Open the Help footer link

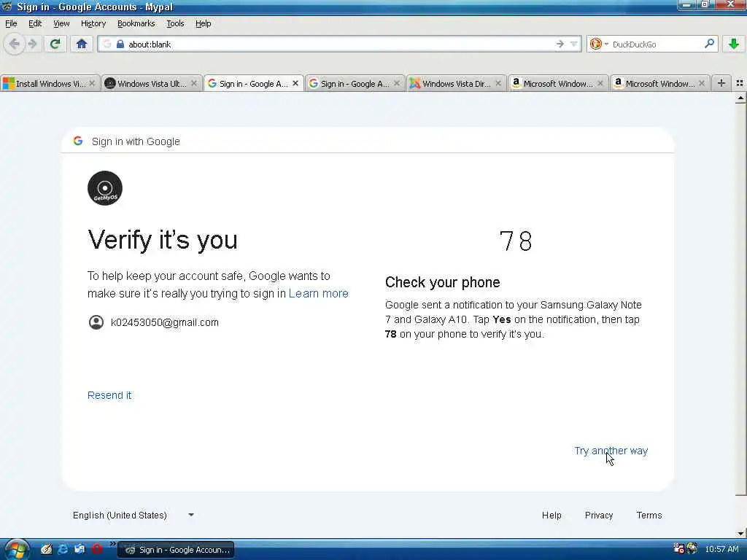coord(551,516)
